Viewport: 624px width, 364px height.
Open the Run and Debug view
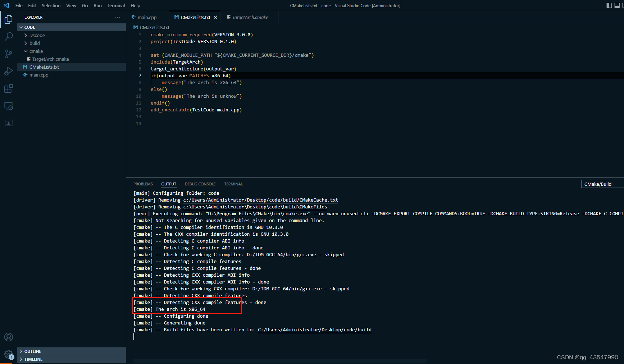pyautogui.click(x=8, y=71)
